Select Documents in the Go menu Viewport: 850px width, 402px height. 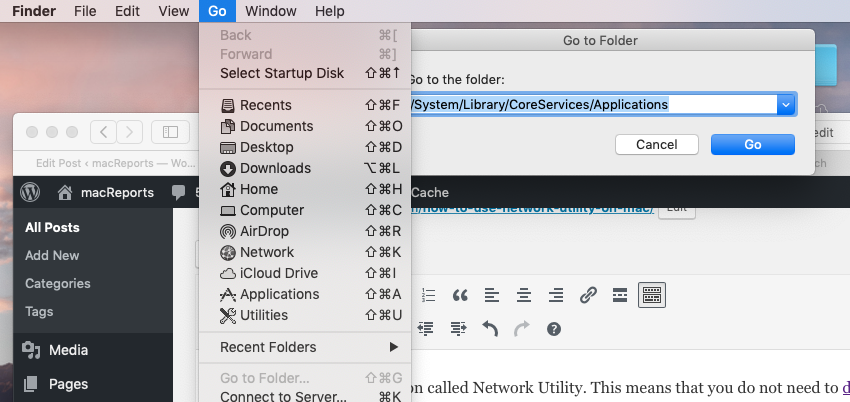(305, 126)
